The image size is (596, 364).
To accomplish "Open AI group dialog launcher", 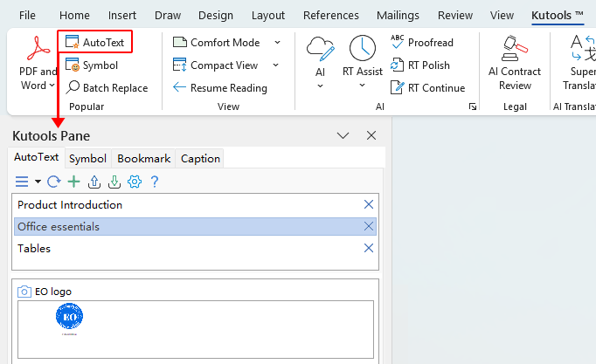I will click(473, 106).
